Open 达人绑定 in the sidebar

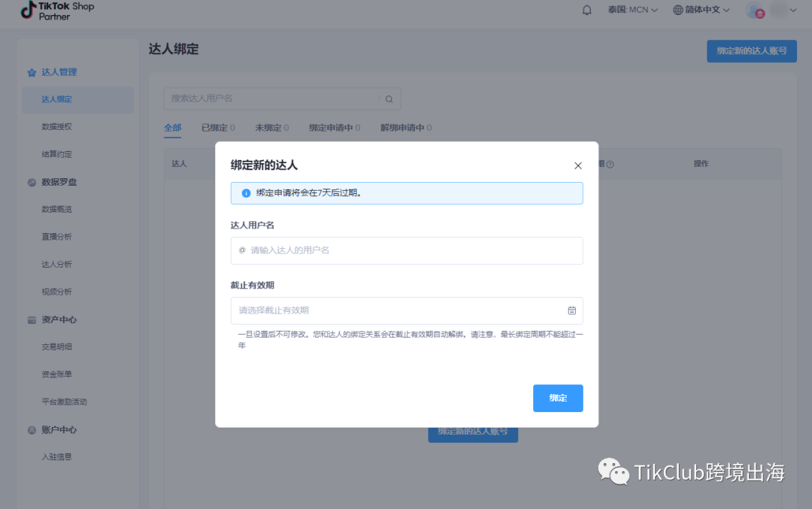(x=77, y=99)
